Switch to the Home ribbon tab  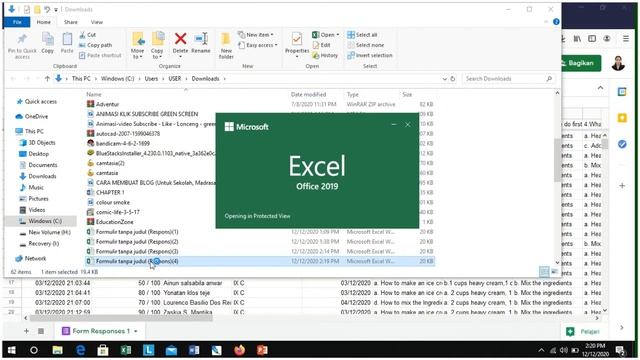[x=44, y=22]
